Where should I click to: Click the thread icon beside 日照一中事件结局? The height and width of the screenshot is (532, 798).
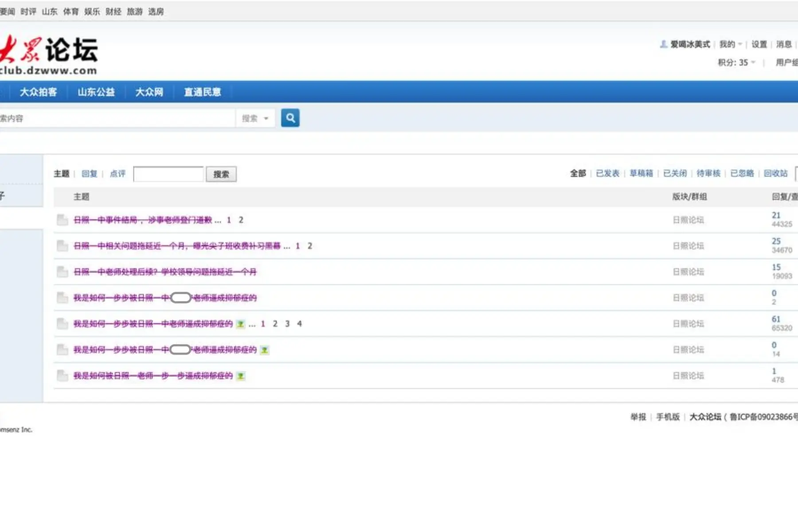click(62, 220)
